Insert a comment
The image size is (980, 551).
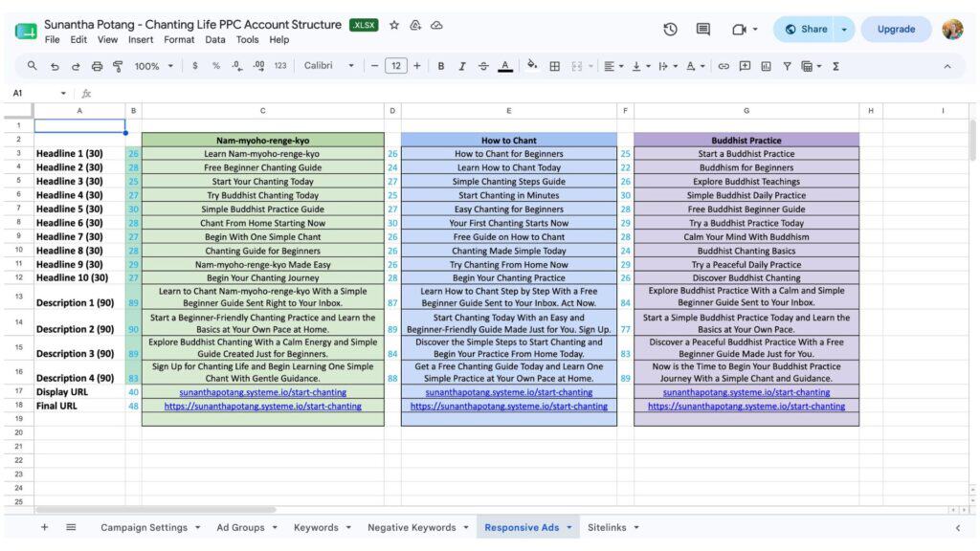745,66
